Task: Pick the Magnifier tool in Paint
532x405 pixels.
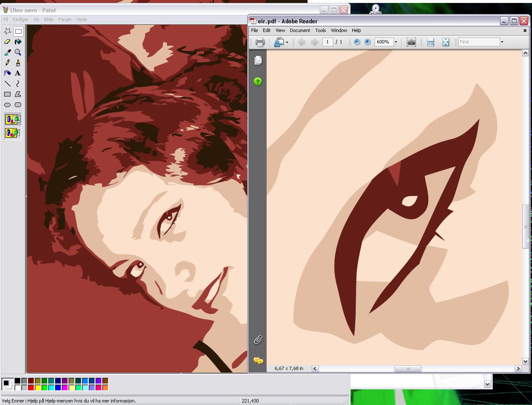Action: point(18,52)
